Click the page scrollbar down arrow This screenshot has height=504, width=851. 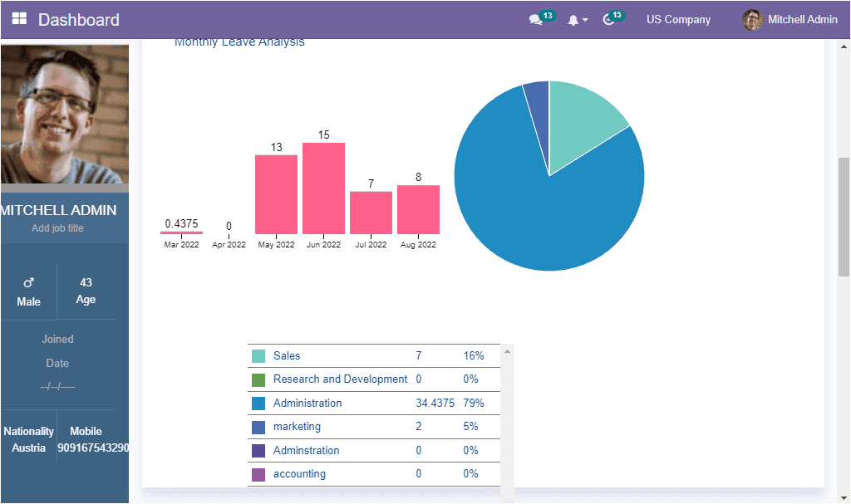click(844, 497)
